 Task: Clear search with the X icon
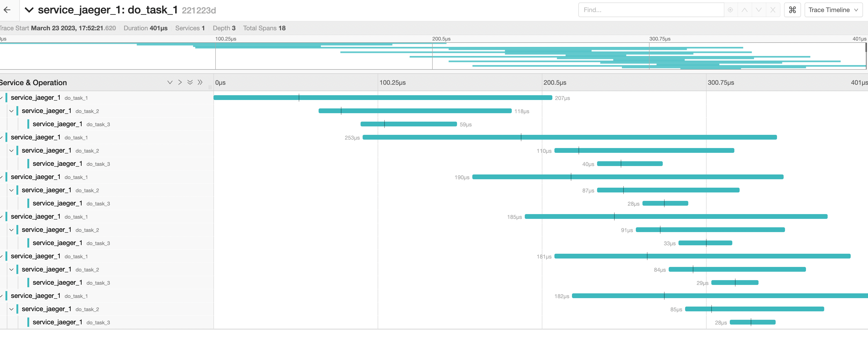tap(773, 10)
